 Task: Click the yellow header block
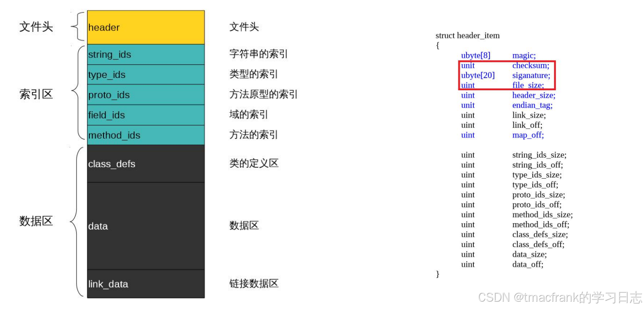pos(146,27)
